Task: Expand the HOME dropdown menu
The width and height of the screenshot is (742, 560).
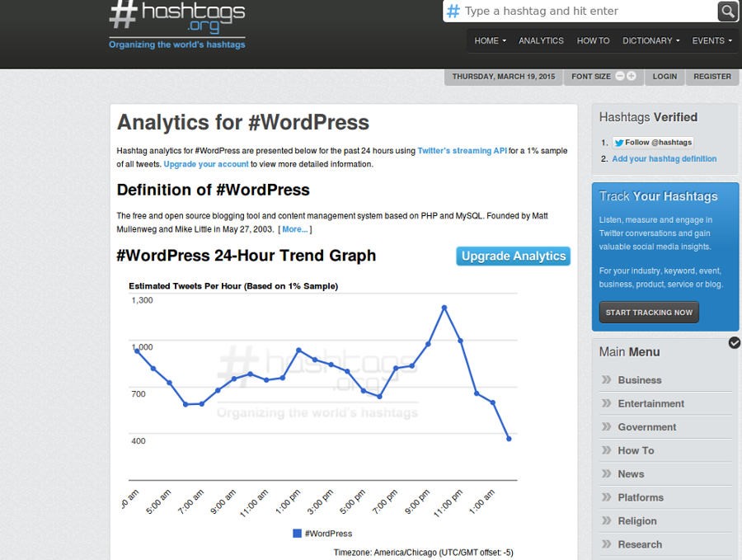Action: (491, 40)
